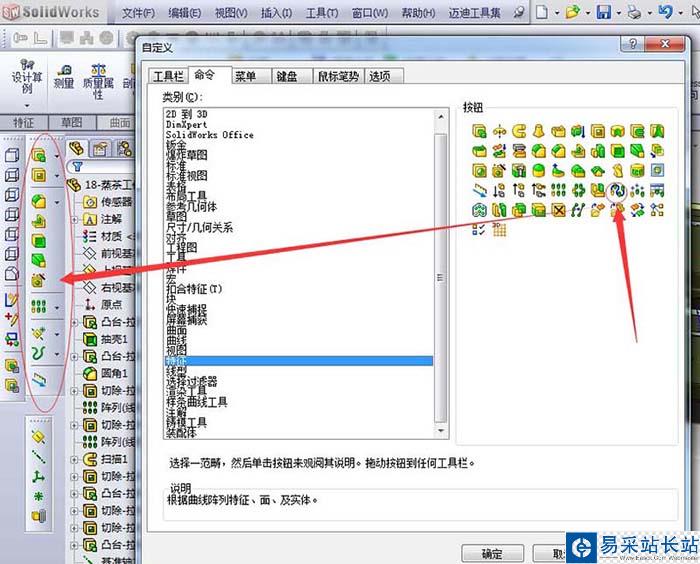Select SolidWorks Office in category list
Viewport: 700px width, 564px height.
pyautogui.click(x=209, y=135)
